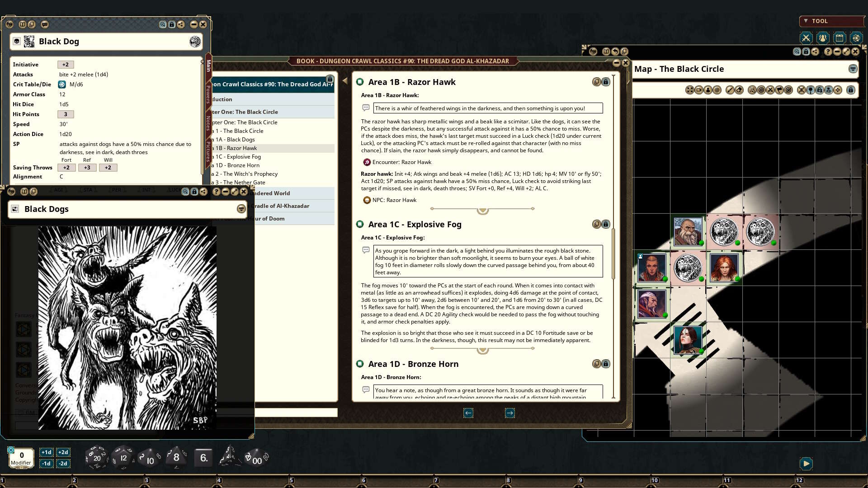Click the party sheet sidebar icon
The image size is (868, 488).
(x=823, y=38)
